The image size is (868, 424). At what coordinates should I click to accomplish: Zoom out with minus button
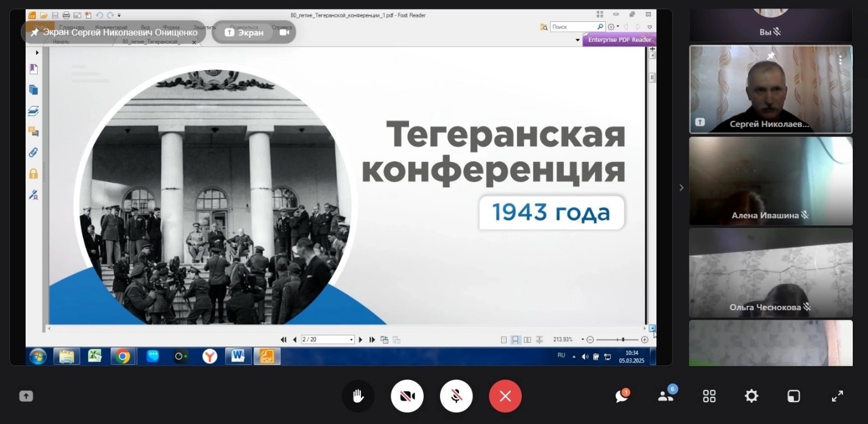(x=590, y=339)
